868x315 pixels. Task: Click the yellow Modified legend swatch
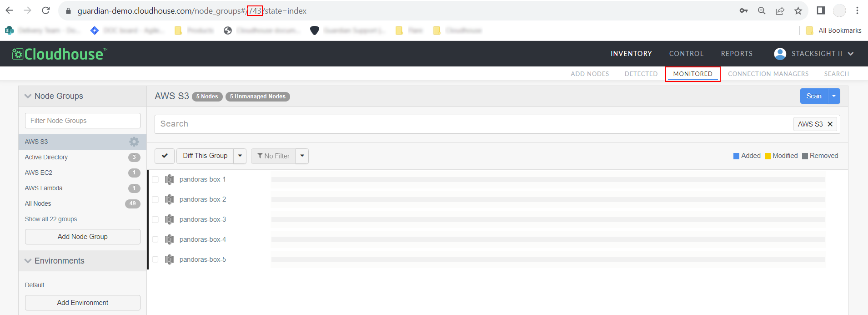pos(768,156)
